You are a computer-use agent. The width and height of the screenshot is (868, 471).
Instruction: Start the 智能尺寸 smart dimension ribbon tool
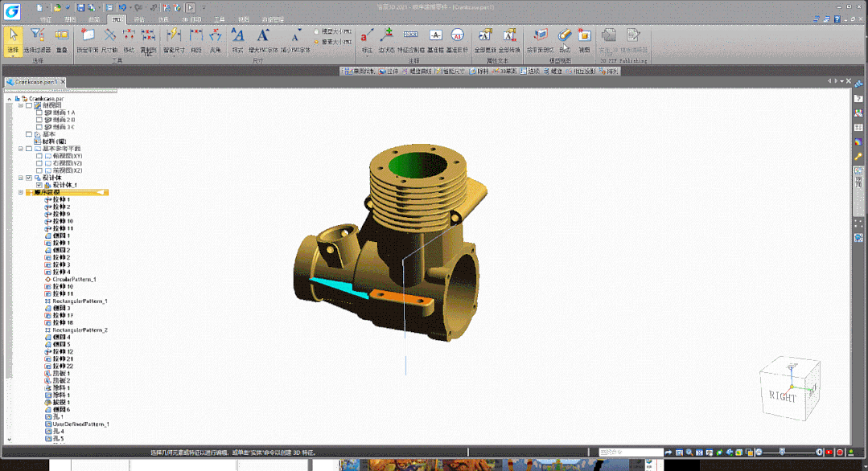[174, 40]
